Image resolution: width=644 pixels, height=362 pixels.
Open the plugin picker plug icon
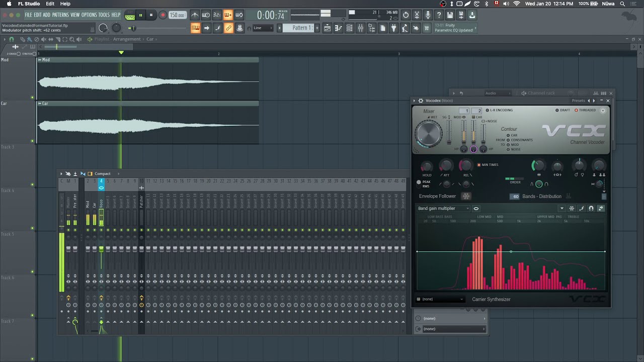click(394, 28)
